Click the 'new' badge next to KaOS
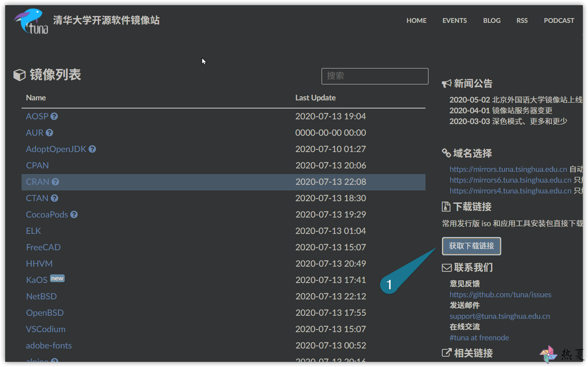 (57, 278)
